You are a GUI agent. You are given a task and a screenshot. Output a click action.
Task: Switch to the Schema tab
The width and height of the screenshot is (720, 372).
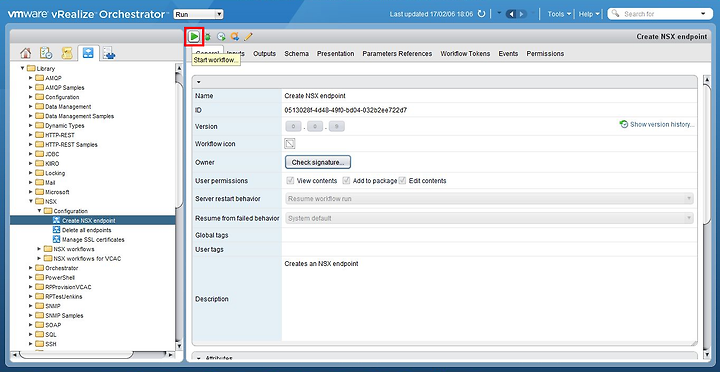296,54
